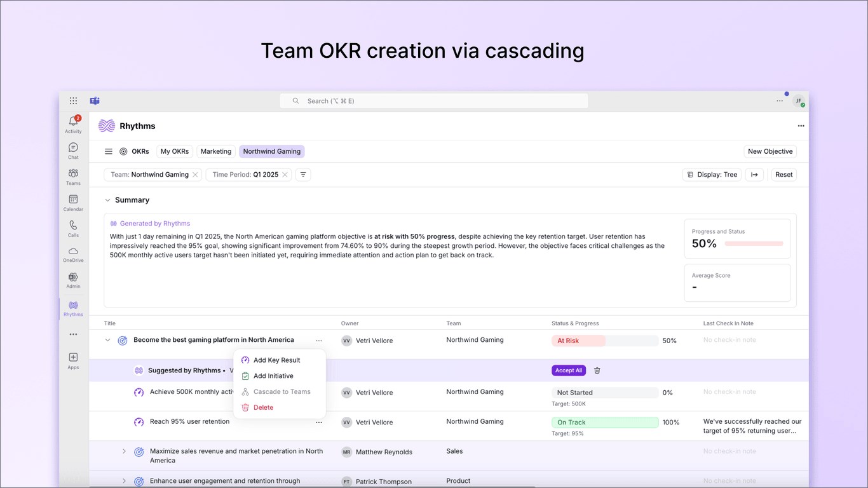Click the At Risk progress bar

point(605,341)
